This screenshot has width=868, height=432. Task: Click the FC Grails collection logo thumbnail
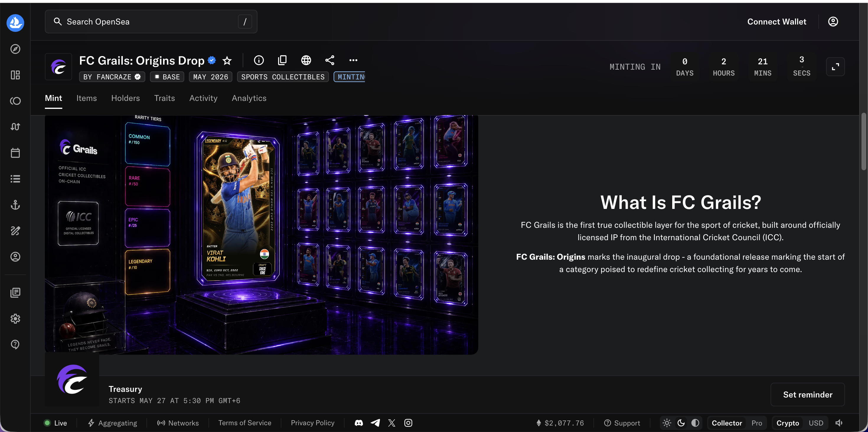tap(58, 67)
